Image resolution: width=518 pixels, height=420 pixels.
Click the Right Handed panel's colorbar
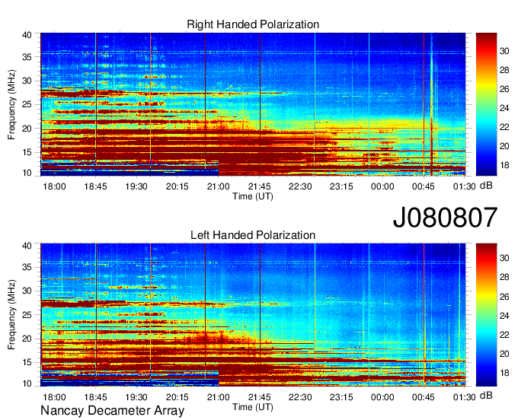pos(486,104)
